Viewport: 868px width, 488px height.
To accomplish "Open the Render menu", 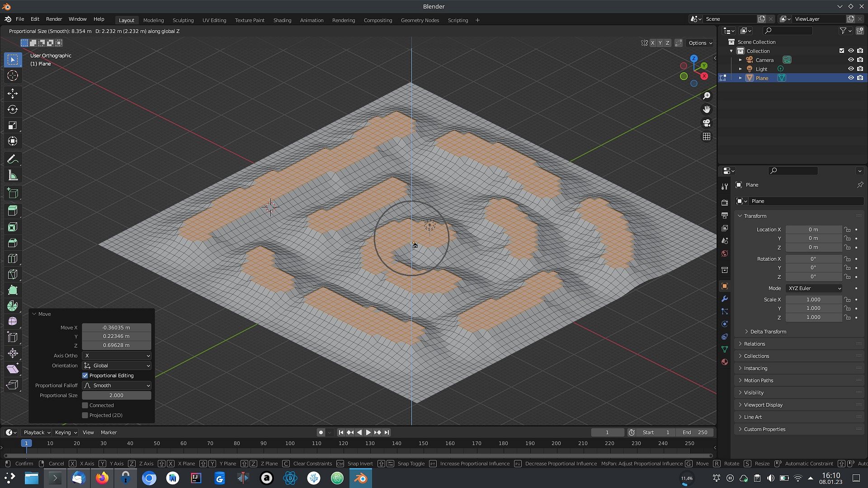I will (x=54, y=19).
